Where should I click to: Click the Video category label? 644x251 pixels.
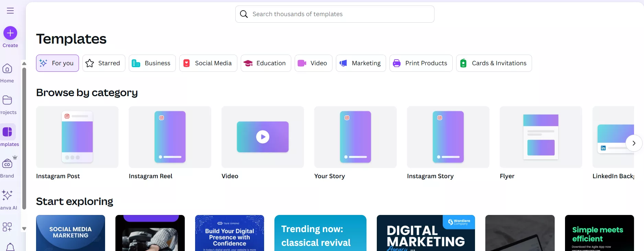pos(230,176)
